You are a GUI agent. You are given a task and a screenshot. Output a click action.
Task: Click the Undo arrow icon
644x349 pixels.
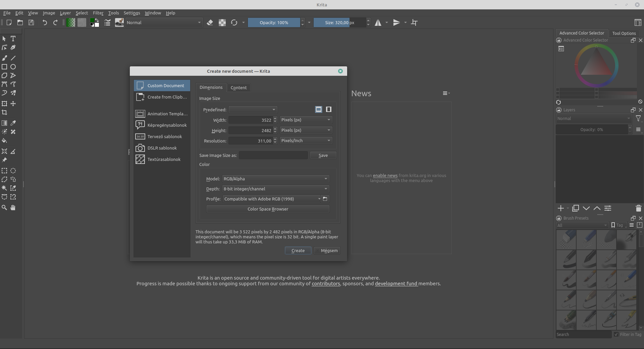pyautogui.click(x=45, y=22)
